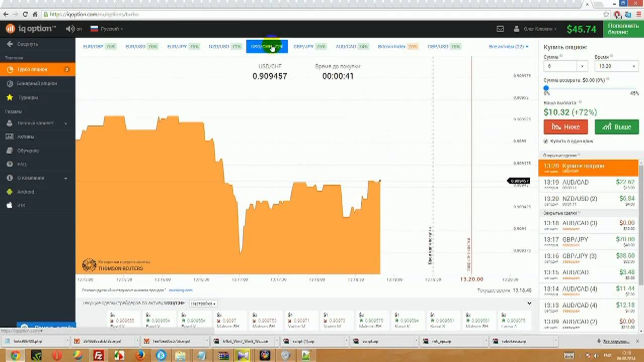
Task: Open the 13:16 GBP/JPY (3) closed deal
Action: click(x=588, y=258)
